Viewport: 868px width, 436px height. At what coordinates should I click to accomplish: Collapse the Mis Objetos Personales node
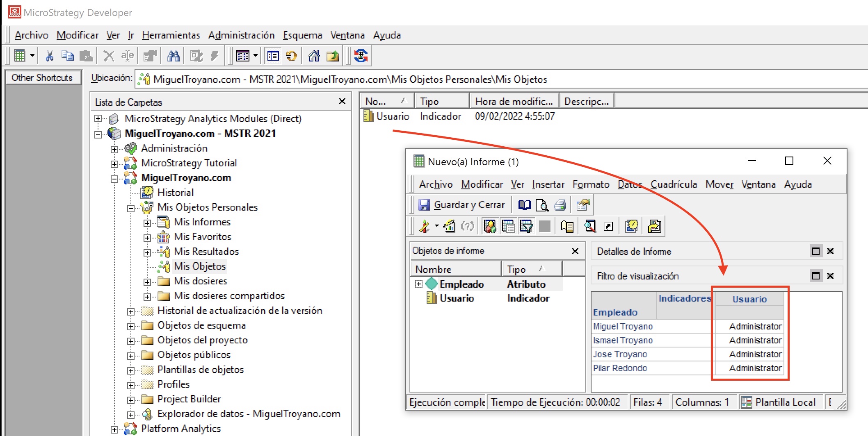point(130,208)
